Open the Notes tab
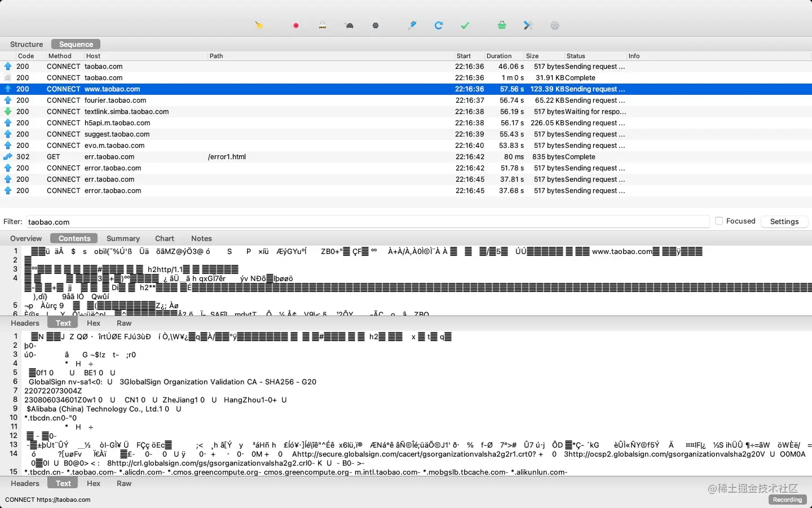The image size is (812, 508). pyautogui.click(x=201, y=238)
